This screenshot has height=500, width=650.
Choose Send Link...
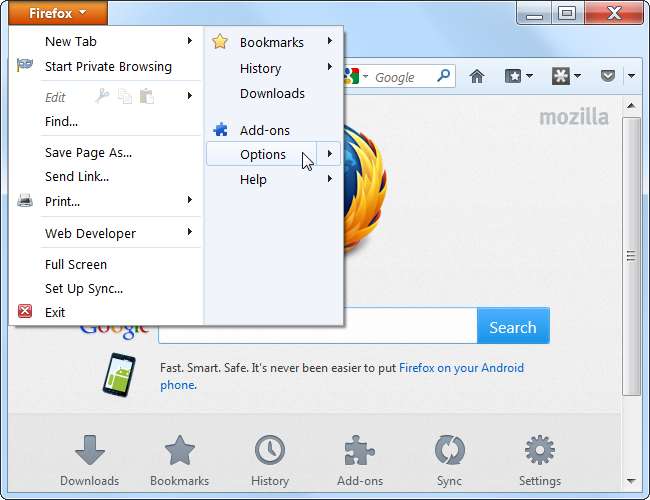(x=77, y=177)
